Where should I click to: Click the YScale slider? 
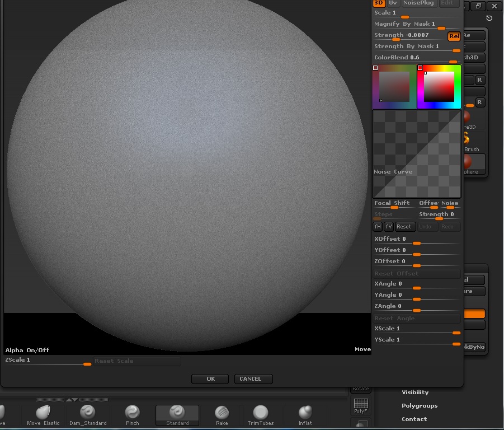point(417,340)
